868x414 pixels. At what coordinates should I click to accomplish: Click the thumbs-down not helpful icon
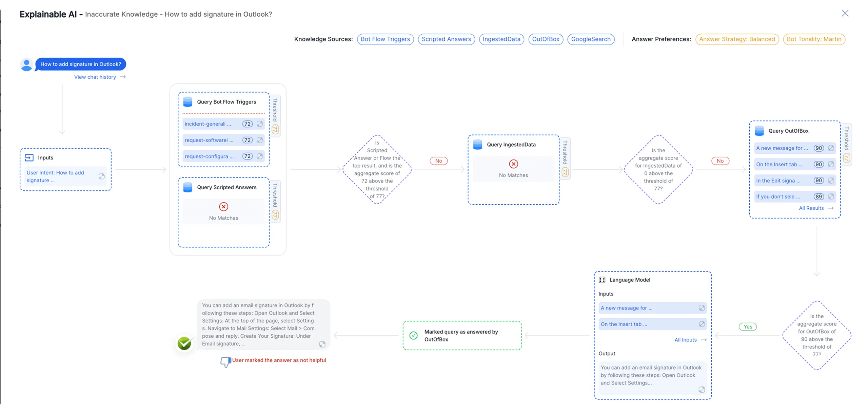(x=225, y=362)
